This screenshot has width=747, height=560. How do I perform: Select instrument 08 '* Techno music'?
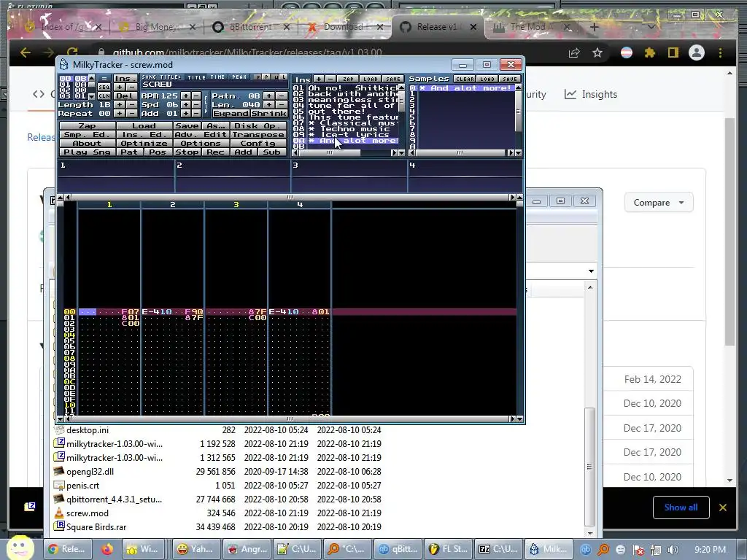(345, 128)
